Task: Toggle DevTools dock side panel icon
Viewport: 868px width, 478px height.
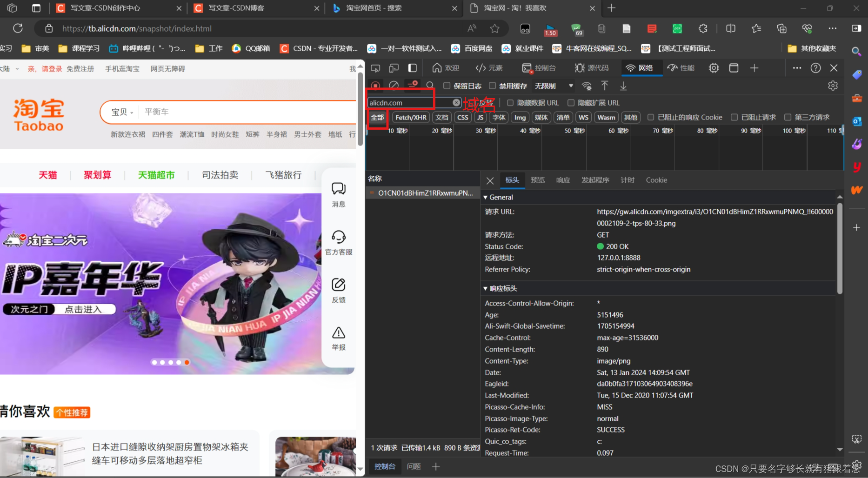Action: (412, 68)
